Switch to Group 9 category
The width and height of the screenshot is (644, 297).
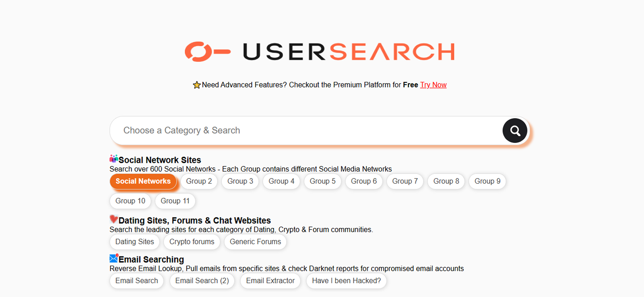coord(487,181)
